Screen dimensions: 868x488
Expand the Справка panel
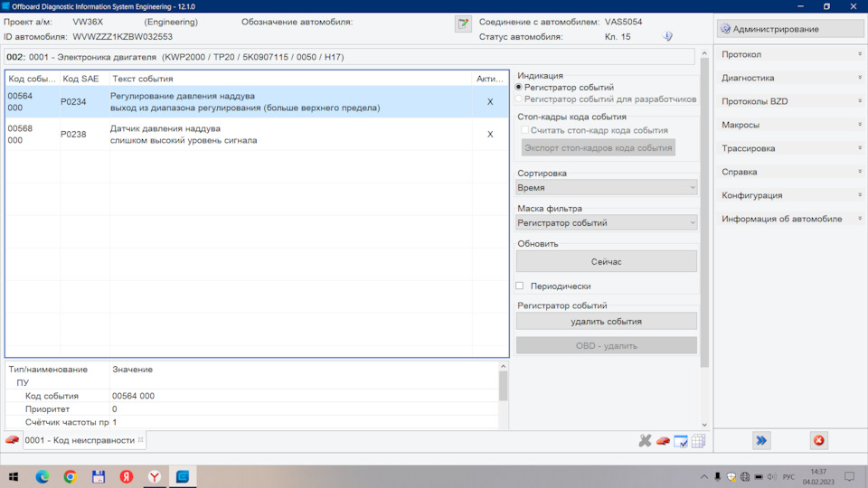pos(790,172)
